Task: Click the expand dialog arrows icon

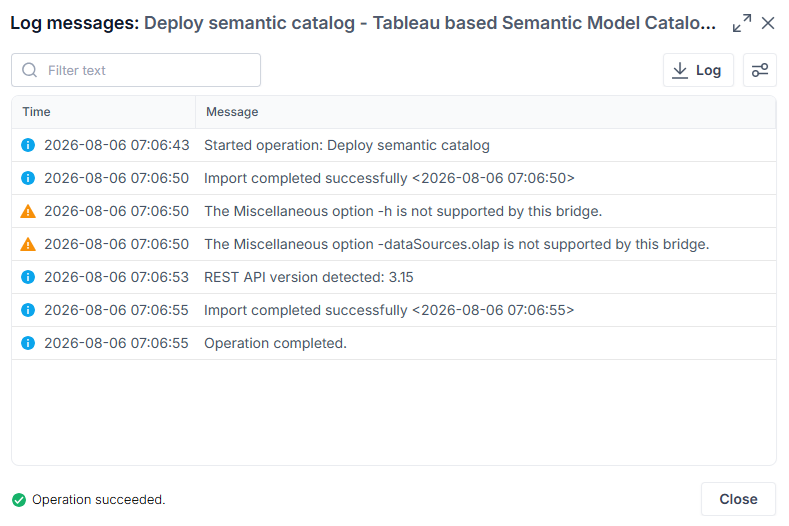Action: pyautogui.click(x=742, y=23)
